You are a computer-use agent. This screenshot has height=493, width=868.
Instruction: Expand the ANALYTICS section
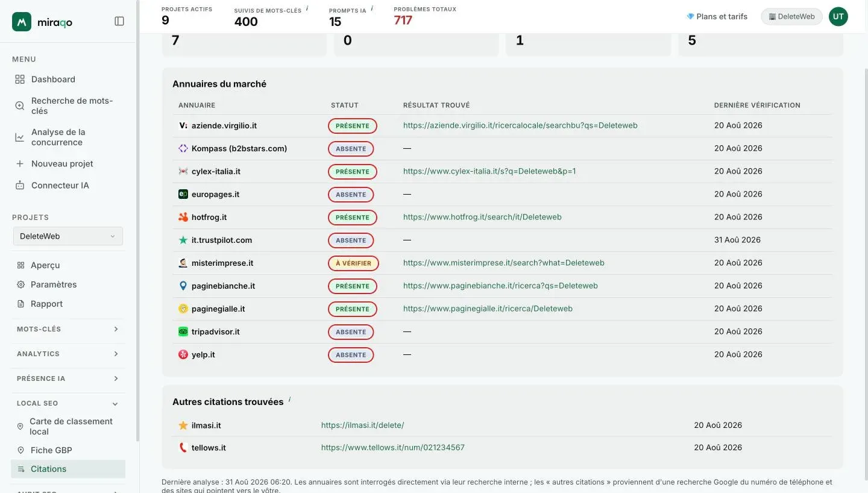pyautogui.click(x=68, y=354)
